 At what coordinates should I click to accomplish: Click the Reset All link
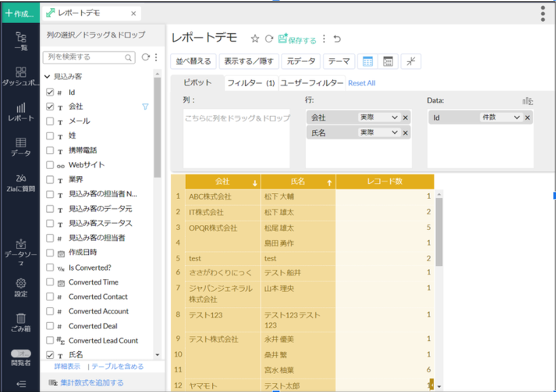361,83
